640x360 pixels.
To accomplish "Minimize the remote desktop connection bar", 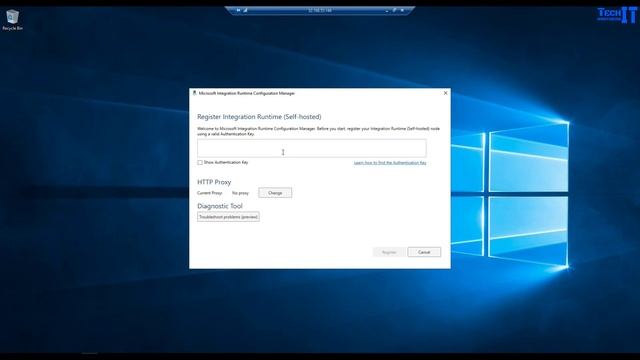I will pos(387,11).
